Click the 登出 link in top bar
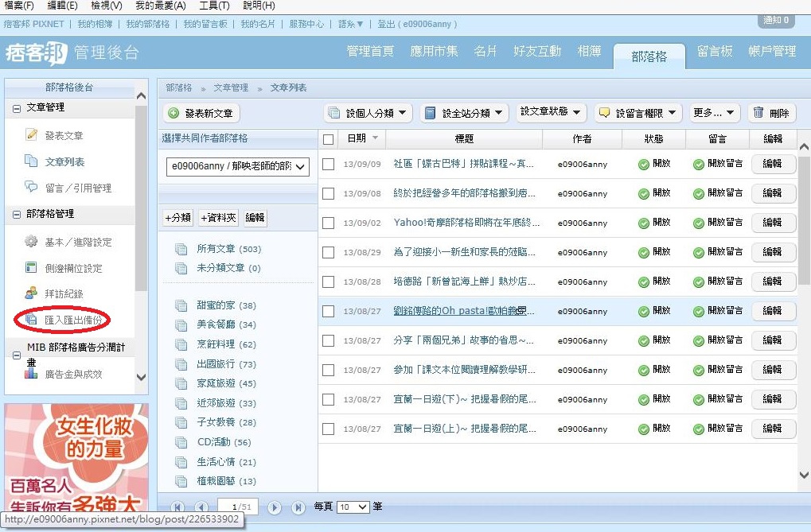 coord(386,25)
